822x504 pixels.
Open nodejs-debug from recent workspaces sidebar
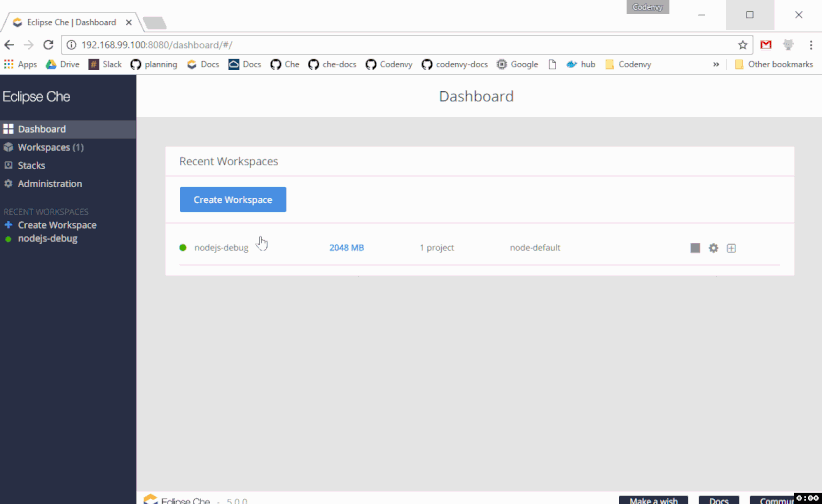(x=47, y=239)
